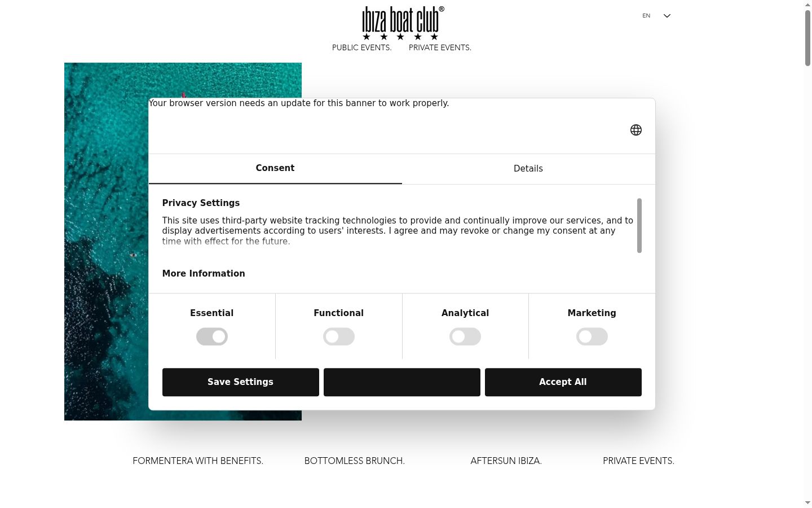Turn on the Marketing cookies switch

coord(592,337)
